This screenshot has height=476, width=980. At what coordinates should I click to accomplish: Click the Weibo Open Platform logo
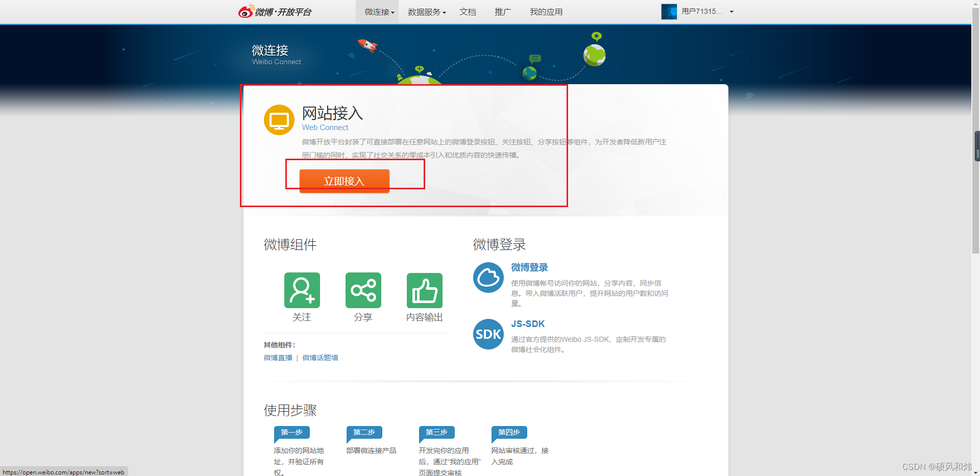[276, 11]
